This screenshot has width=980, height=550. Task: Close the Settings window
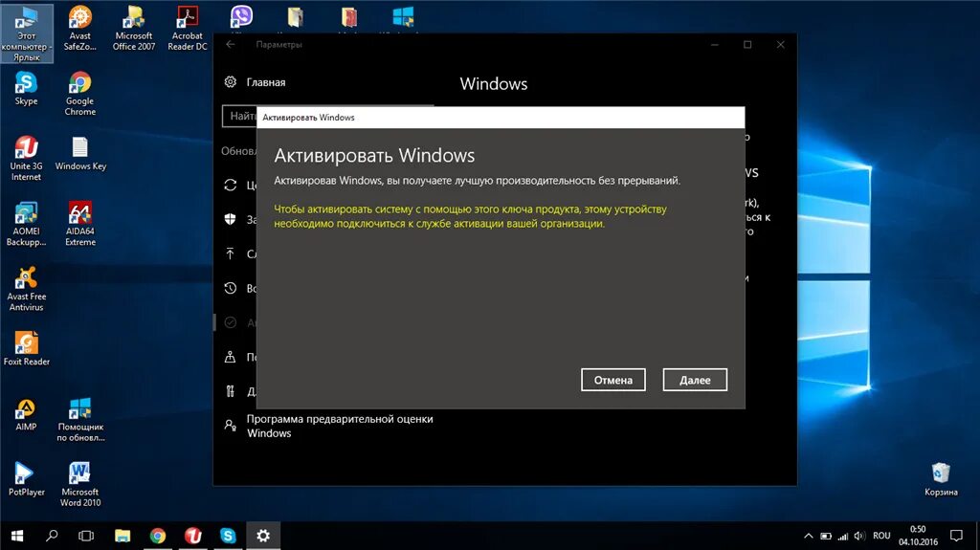point(780,44)
